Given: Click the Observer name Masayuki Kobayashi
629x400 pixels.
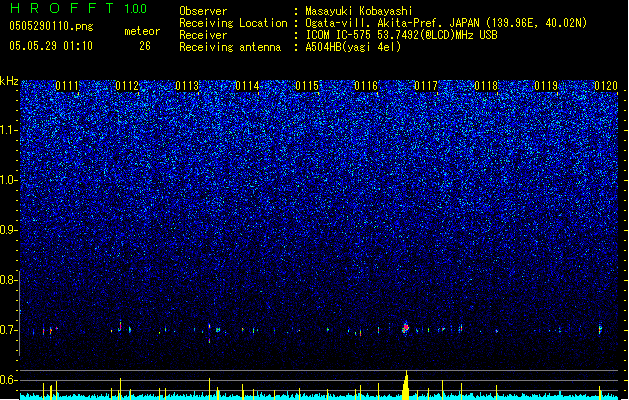Looking at the screenshot, I should [359, 11].
